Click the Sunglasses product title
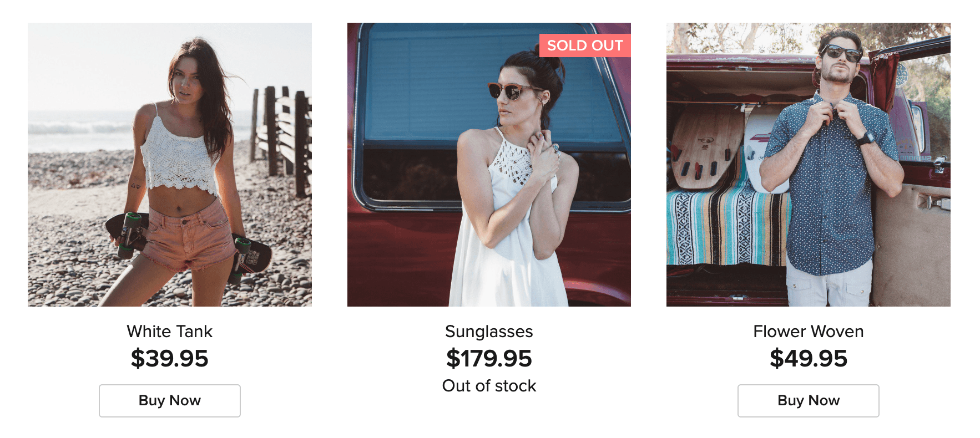This screenshot has height=438, width=980. point(488,331)
